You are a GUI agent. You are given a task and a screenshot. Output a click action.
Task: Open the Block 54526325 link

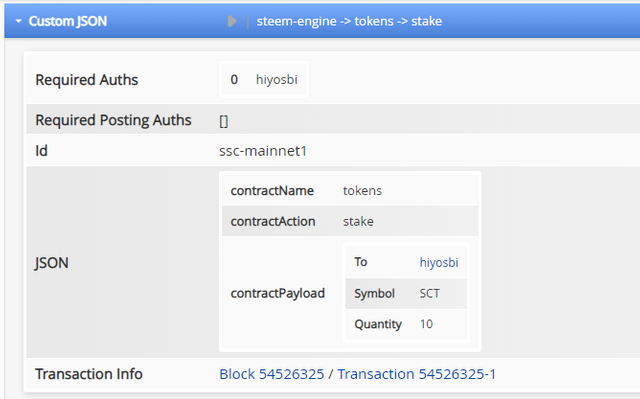tap(271, 374)
